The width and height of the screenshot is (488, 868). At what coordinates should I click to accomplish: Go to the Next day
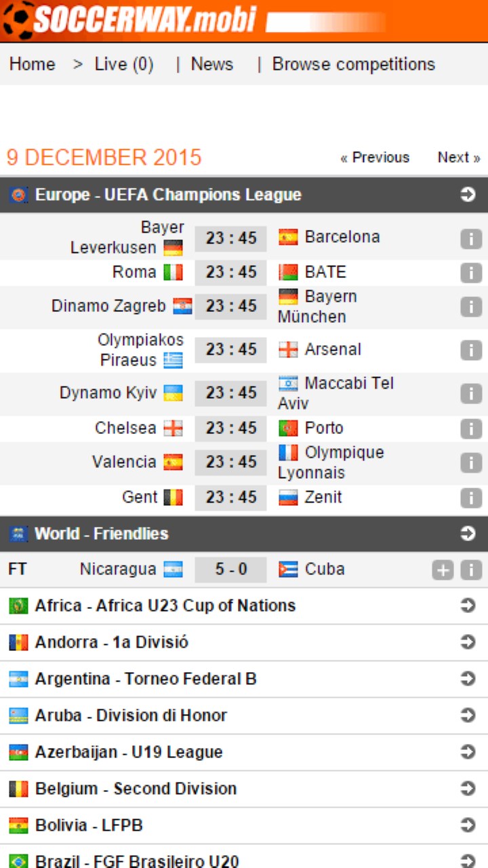(x=458, y=157)
